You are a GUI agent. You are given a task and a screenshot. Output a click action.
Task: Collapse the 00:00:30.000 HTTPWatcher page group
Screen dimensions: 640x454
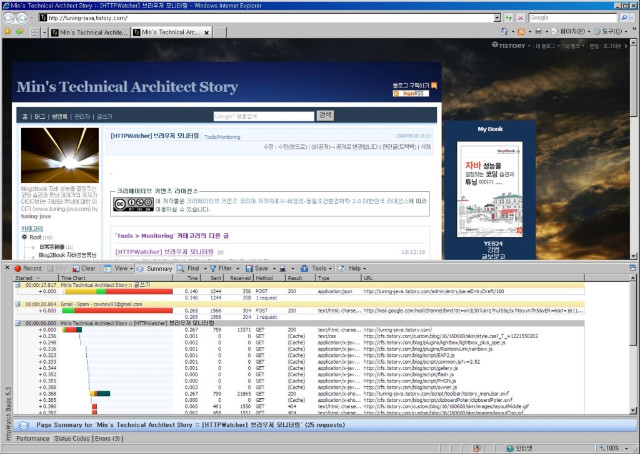pyautogui.click(x=18, y=323)
